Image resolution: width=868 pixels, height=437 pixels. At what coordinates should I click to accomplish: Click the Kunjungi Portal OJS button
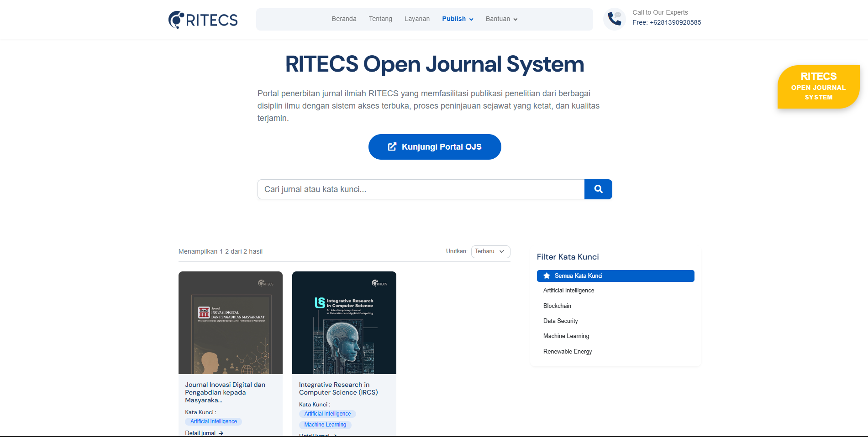(x=434, y=146)
